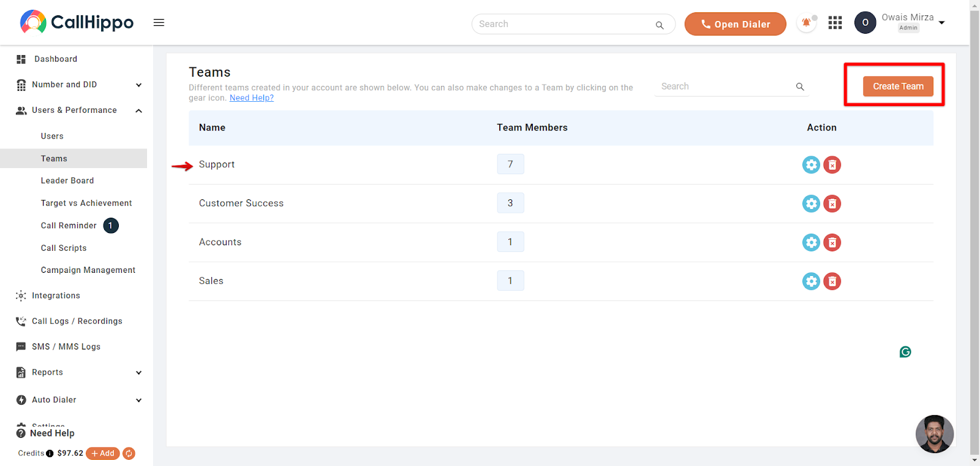Screen dimensions: 980x466
Task: Click the Accounts team name
Action: pyautogui.click(x=220, y=242)
